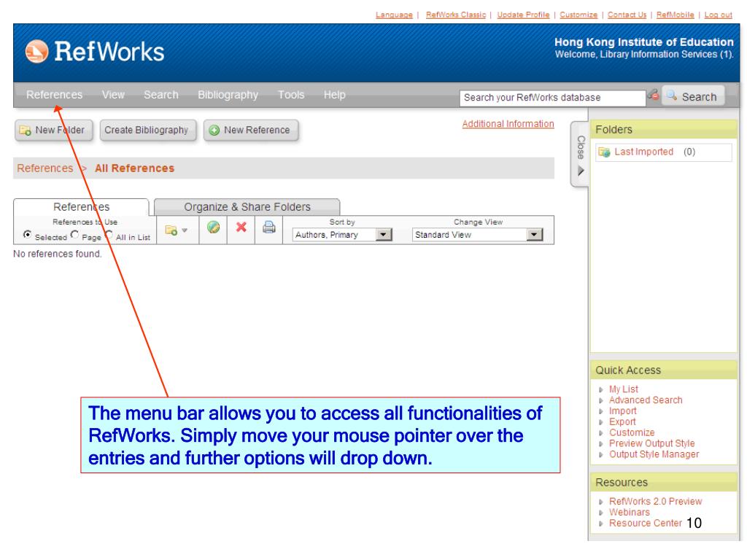Click the New Reference button
The height and width of the screenshot is (560, 747).
pyautogui.click(x=251, y=130)
